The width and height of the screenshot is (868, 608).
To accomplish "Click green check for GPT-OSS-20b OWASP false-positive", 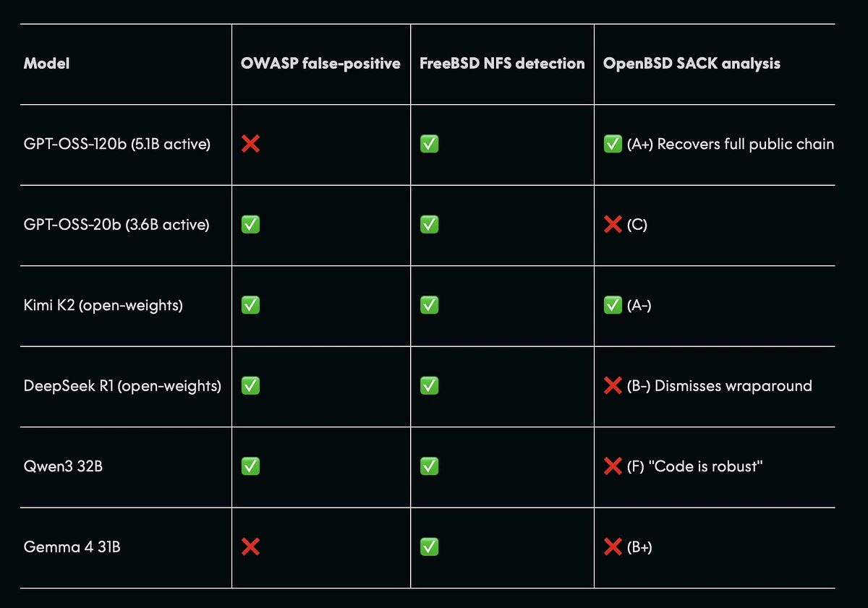I will click(250, 225).
